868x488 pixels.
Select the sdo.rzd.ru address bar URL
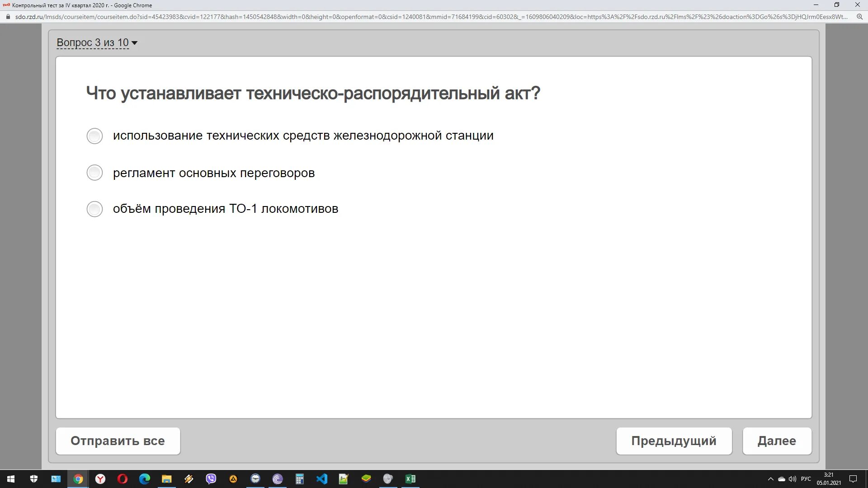(431, 17)
